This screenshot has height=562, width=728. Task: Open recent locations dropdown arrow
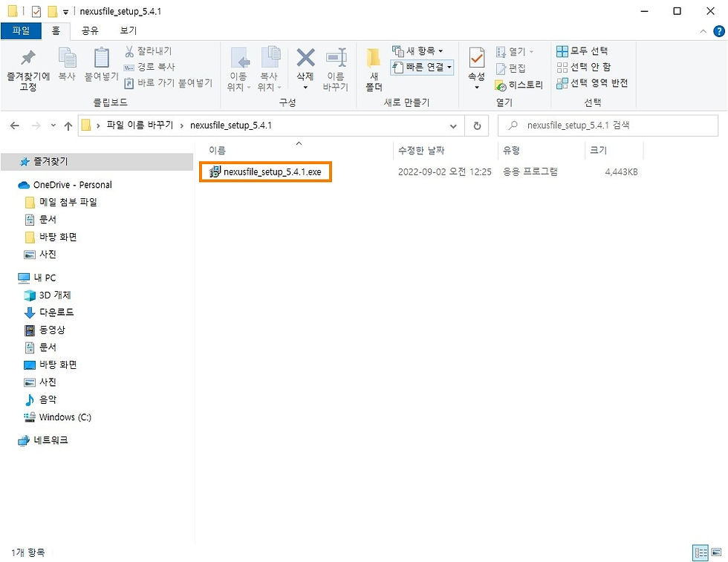coord(53,125)
